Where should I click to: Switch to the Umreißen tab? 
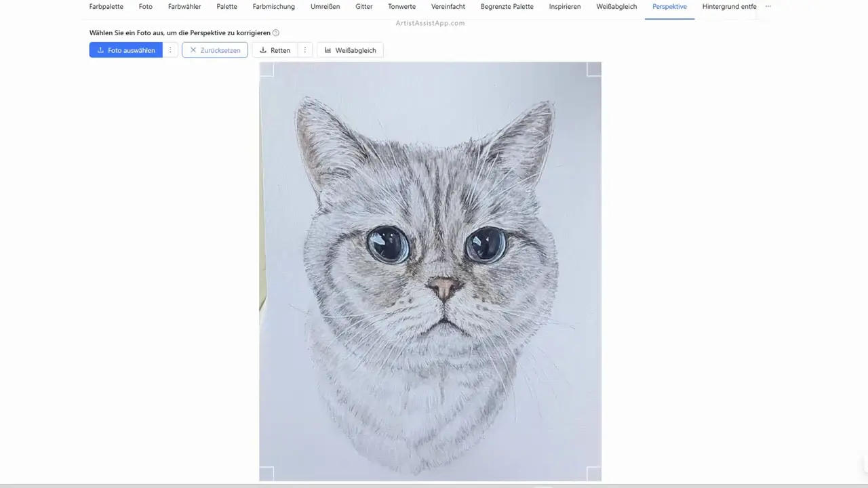(325, 7)
